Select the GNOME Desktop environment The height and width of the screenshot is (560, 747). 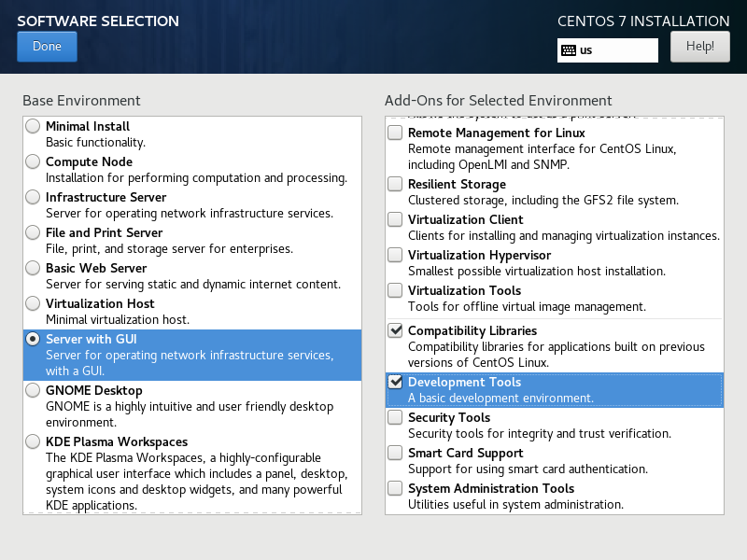pos(34,392)
